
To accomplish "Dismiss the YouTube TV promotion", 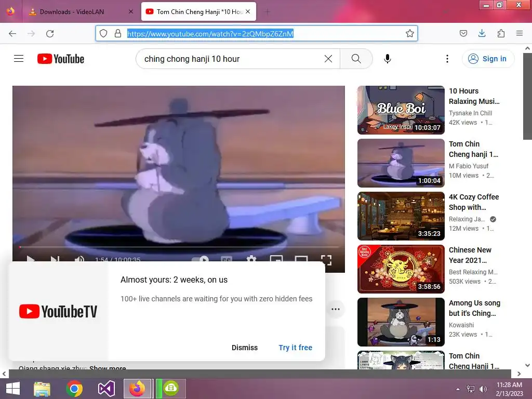I will tap(245, 348).
